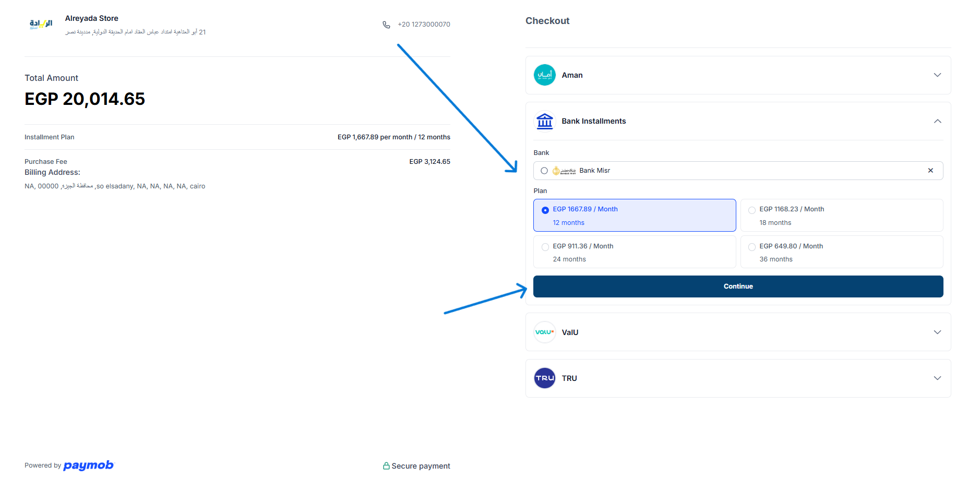Expand the ValU payment option chevron
Viewport: 980px width, 478px height.
click(937, 332)
